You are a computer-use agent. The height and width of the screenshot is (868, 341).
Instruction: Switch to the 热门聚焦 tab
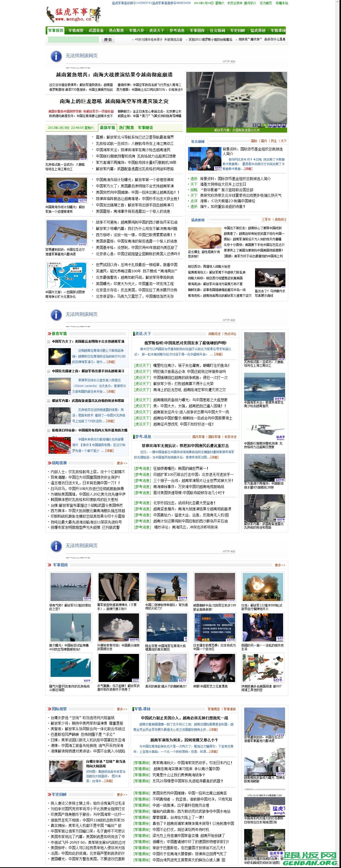tap(126, 127)
